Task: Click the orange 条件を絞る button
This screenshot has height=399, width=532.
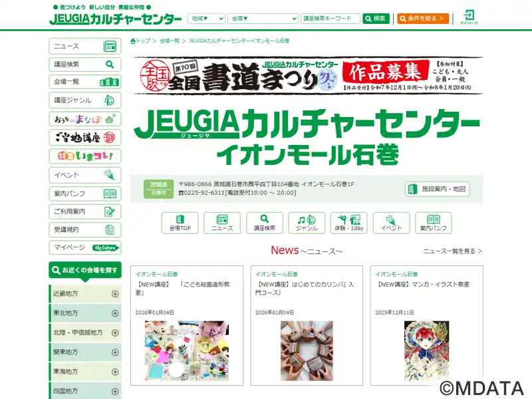Action: pyautogui.click(x=423, y=19)
